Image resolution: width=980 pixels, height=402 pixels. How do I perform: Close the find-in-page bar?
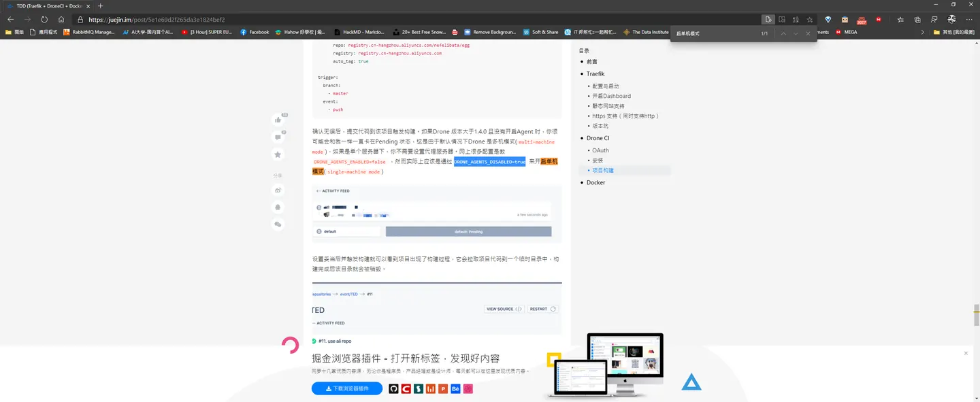coord(808,33)
